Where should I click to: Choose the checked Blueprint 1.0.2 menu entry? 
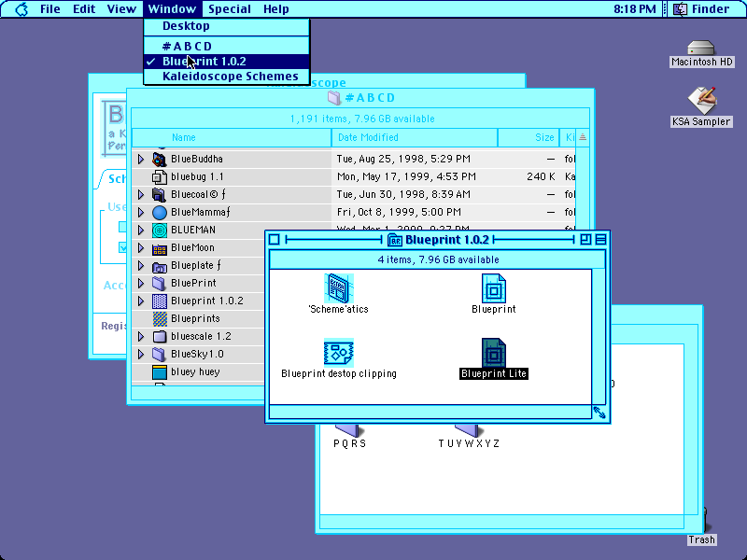point(227,62)
